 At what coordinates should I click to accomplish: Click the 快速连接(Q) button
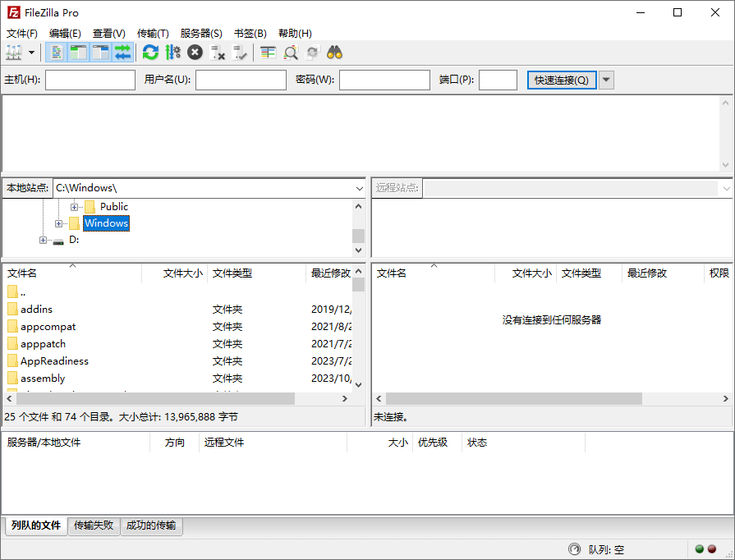562,80
